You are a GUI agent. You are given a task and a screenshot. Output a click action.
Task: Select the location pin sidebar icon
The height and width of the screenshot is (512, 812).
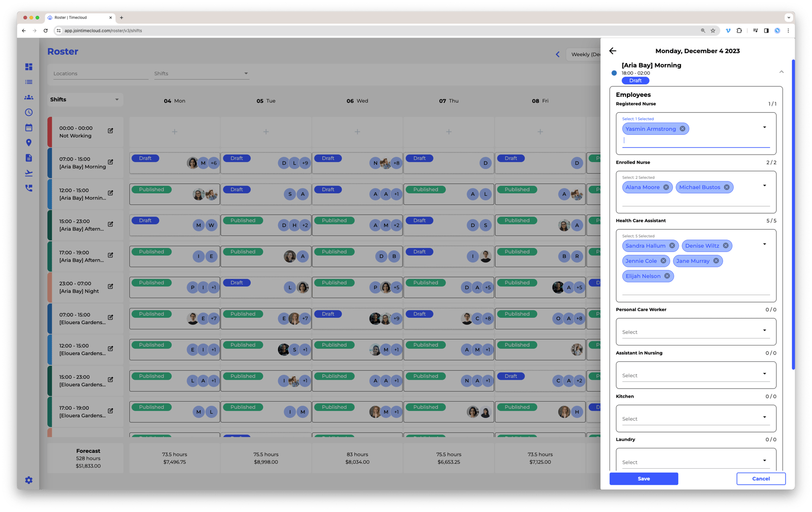(x=28, y=142)
